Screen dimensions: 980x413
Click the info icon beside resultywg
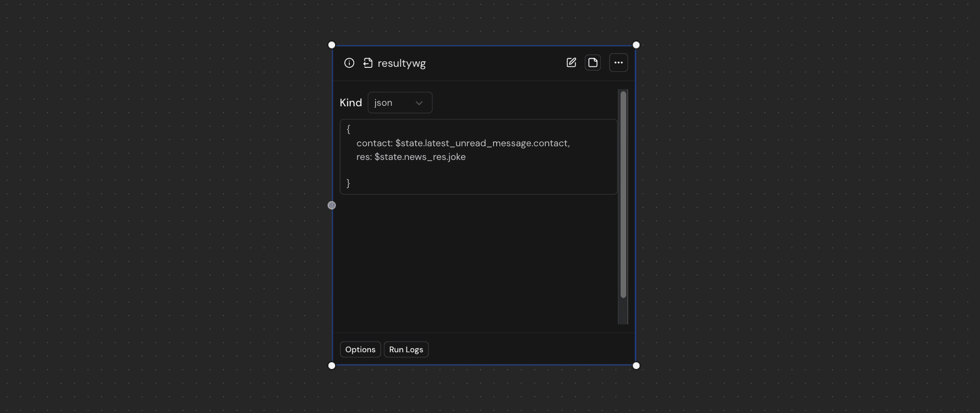point(349,63)
